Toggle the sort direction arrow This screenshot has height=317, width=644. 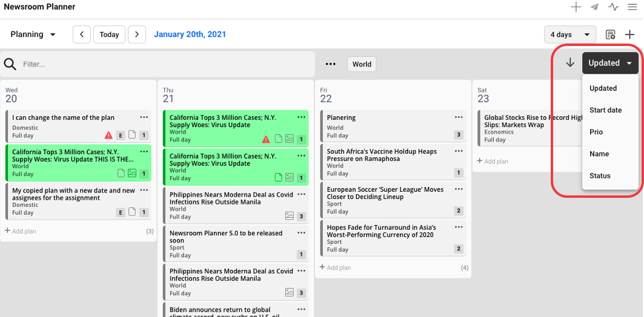point(569,63)
